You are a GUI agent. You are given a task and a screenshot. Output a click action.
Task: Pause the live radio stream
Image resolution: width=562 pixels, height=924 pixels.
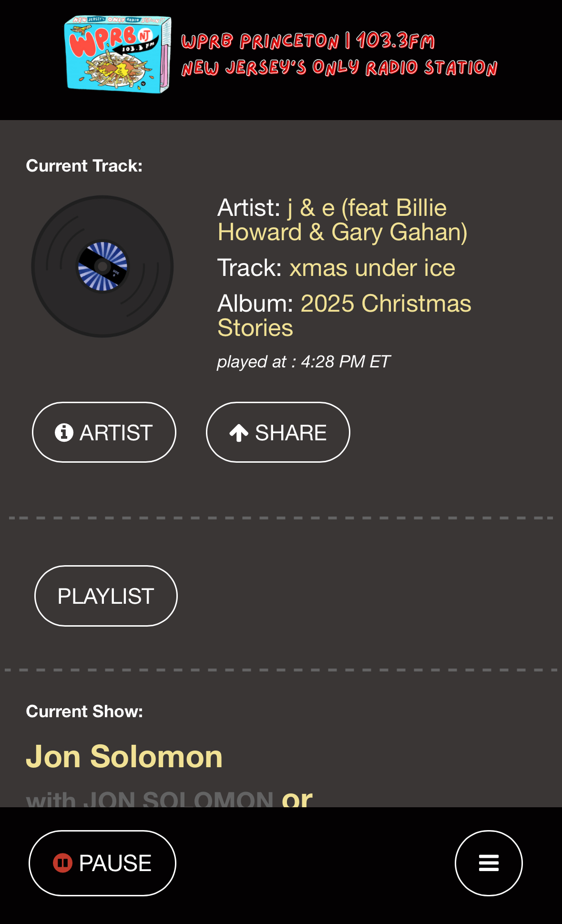coord(102,863)
